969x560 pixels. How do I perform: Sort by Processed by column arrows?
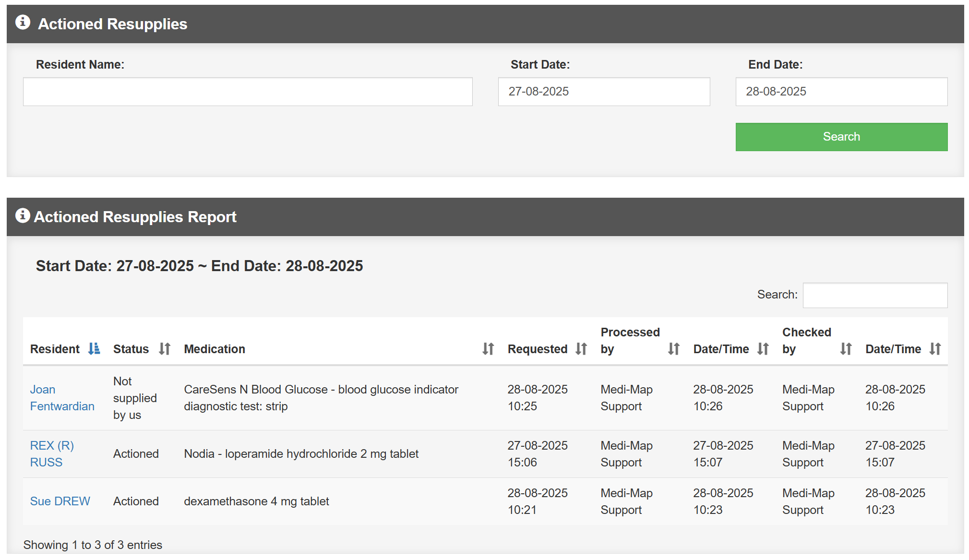[674, 349]
